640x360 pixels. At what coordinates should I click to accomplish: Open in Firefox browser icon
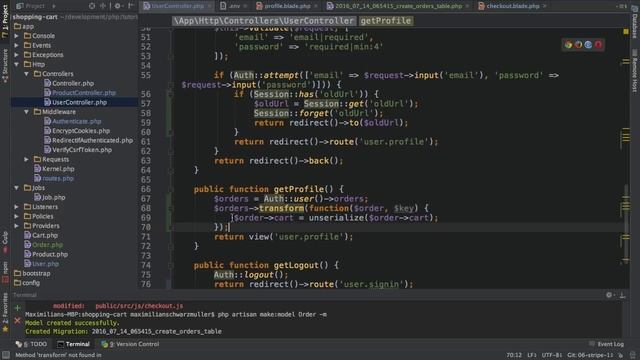578,45
